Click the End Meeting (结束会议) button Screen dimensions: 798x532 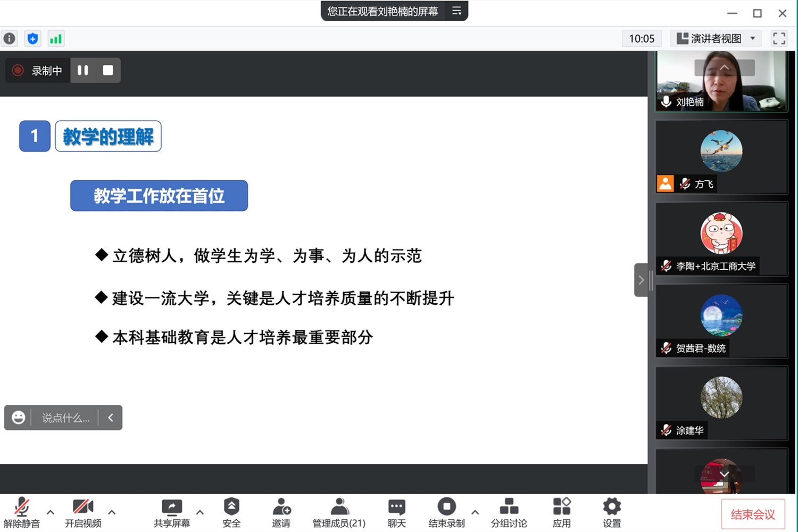[753, 514]
